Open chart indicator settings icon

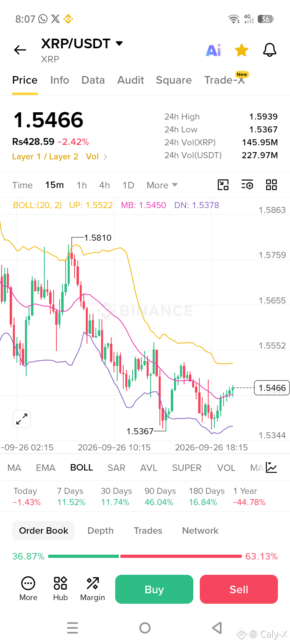(247, 185)
